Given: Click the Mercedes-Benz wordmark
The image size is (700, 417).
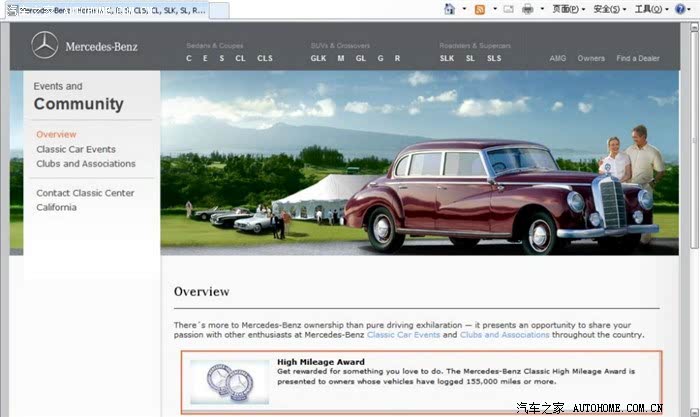Looking at the screenshot, I should tap(101, 46).
